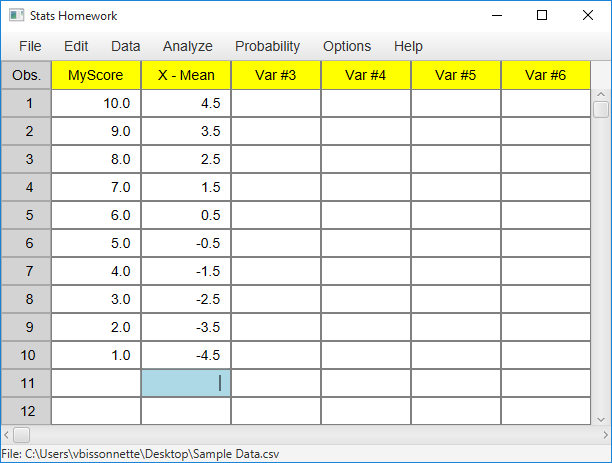This screenshot has height=463, width=612.
Task: Select the MyScore column header
Action: pyautogui.click(x=96, y=75)
